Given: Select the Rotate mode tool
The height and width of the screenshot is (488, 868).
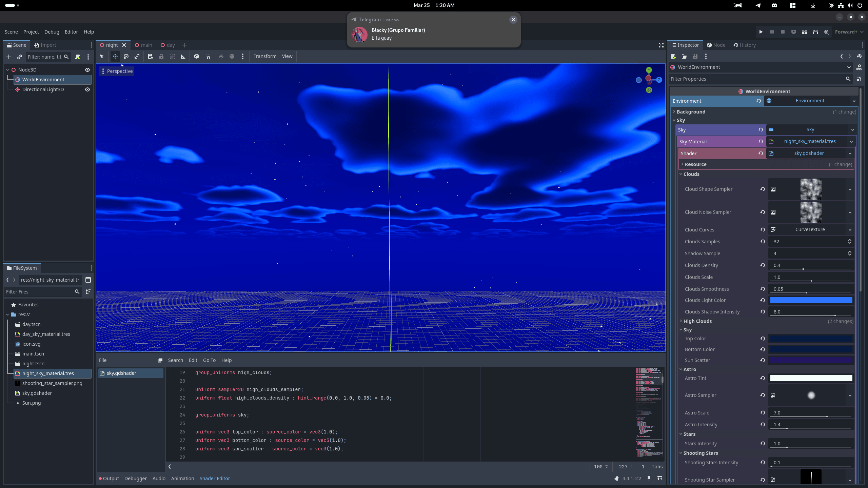Looking at the screenshot, I should tap(126, 56).
